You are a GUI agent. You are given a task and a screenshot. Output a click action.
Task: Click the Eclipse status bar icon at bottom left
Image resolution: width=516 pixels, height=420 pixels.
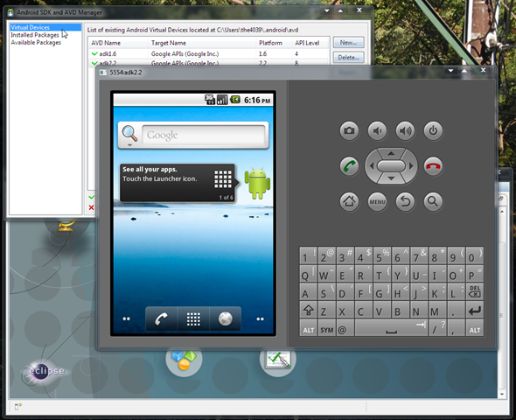pos(18,407)
